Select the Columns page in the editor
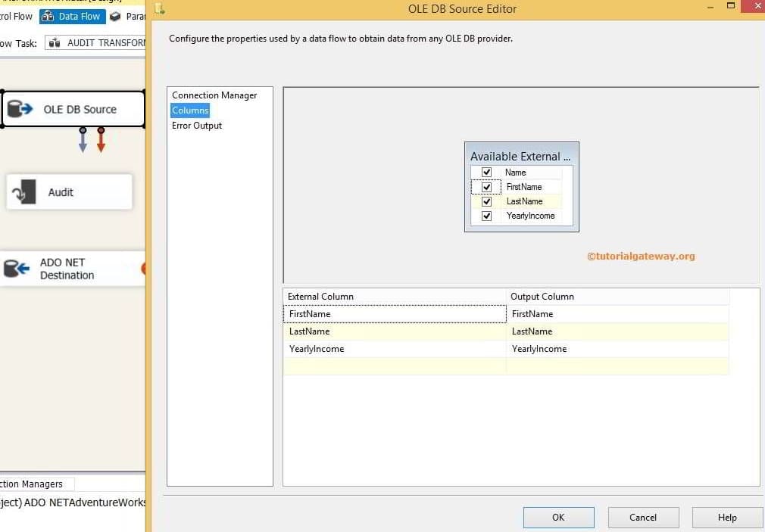The width and height of the screenshot is (765, 532). tap(190, 110)
